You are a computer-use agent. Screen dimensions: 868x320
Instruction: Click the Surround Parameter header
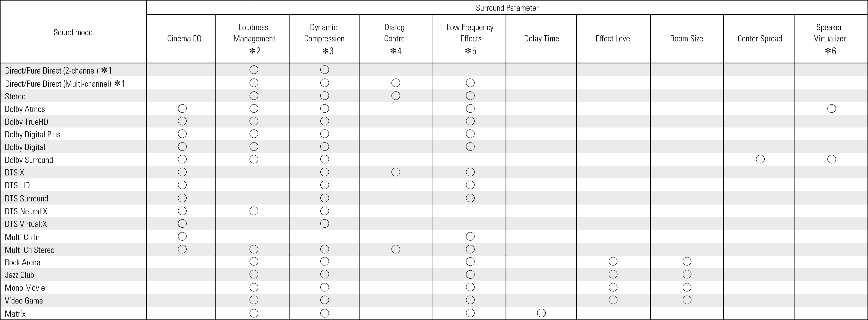[507, 8]
